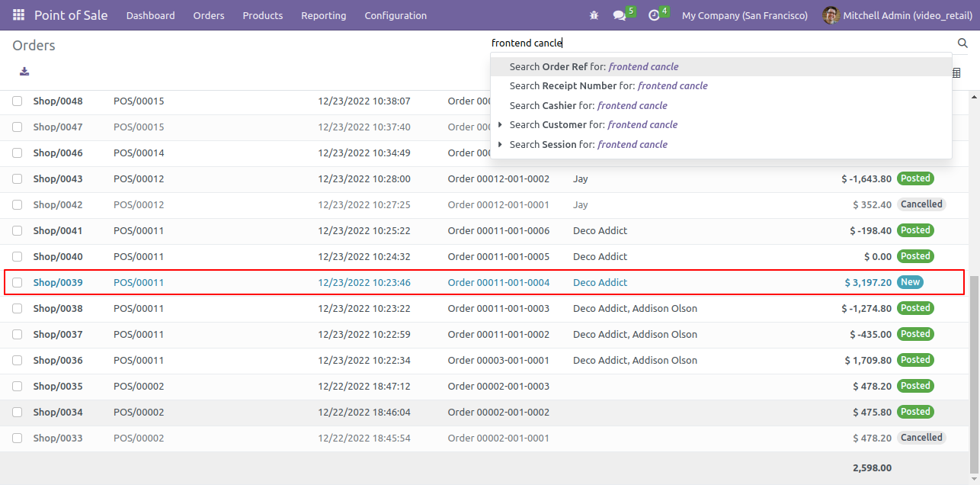Tick checkbox for Shop/0036
Screen dimensions: 980x485
point(18,361)
